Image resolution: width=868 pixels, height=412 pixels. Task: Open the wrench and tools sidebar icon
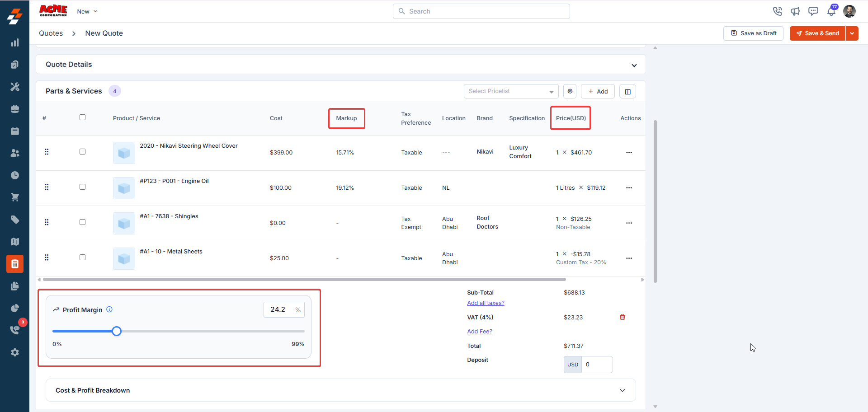coord(15,87)
